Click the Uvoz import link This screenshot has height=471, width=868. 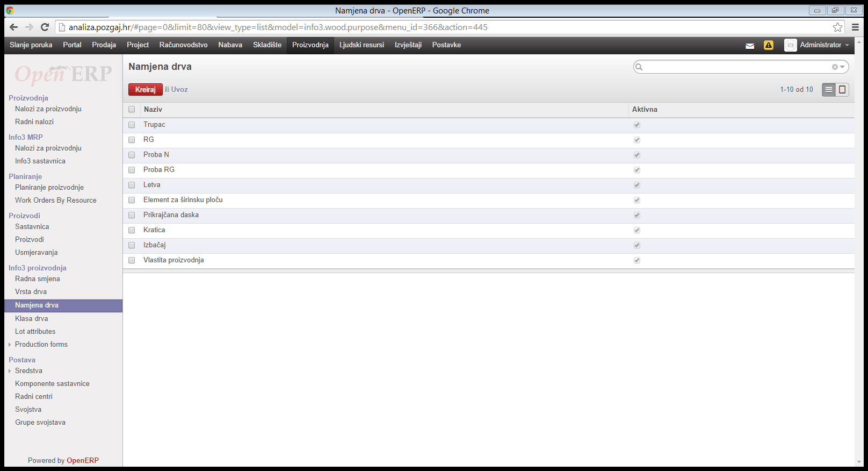point(179,90)
